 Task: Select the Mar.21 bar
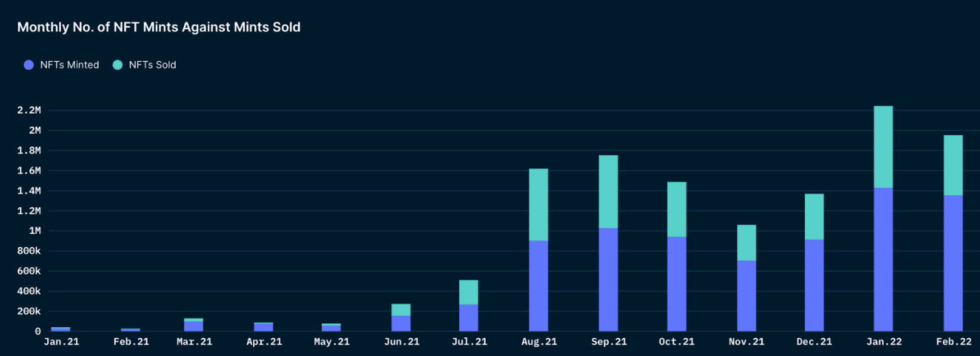pyautogui.click(x=194, y=325)
